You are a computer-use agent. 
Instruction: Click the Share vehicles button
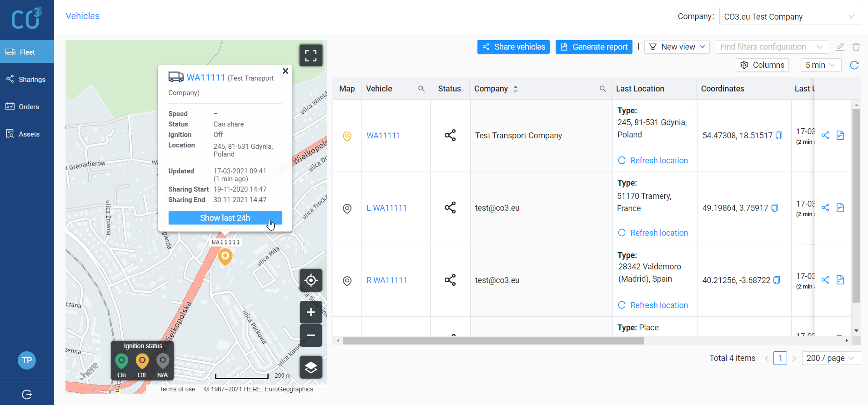(x=513, y=47)
